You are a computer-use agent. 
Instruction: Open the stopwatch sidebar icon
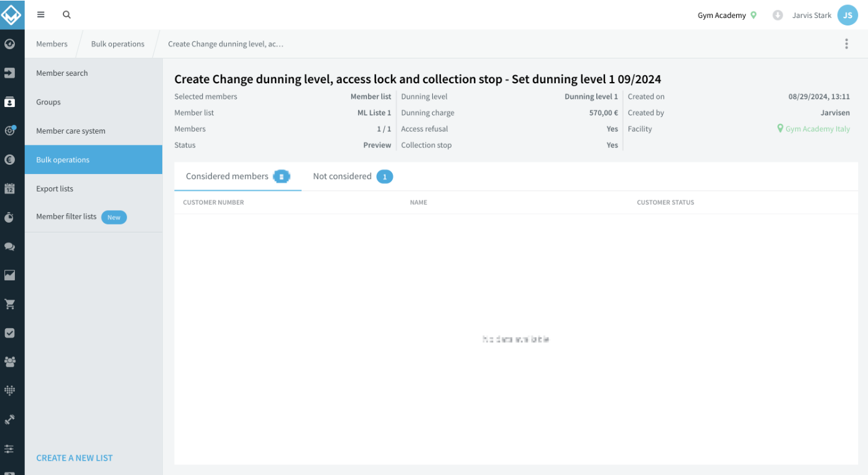[9, 218]
